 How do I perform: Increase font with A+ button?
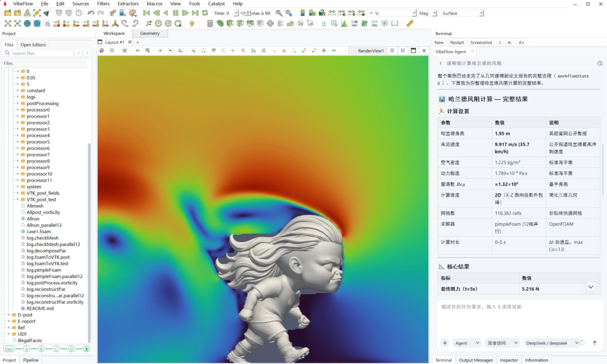pos(522,43)
